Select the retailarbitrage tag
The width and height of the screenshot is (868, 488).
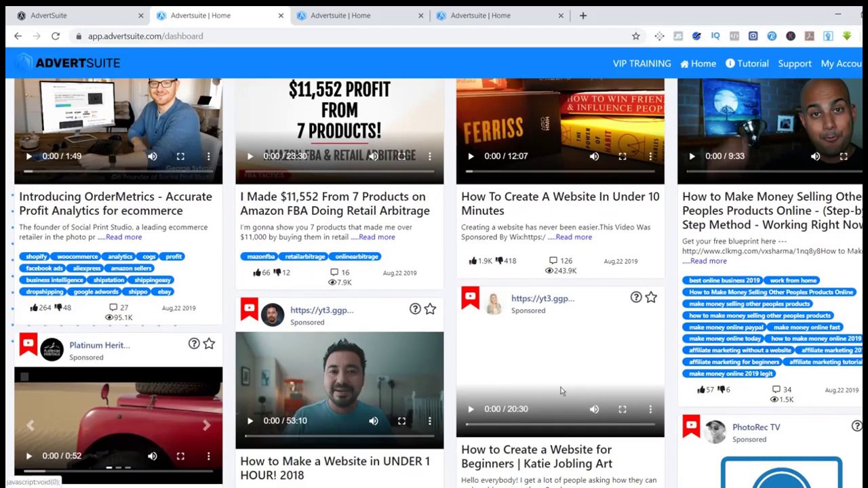[x=304, y=257]
